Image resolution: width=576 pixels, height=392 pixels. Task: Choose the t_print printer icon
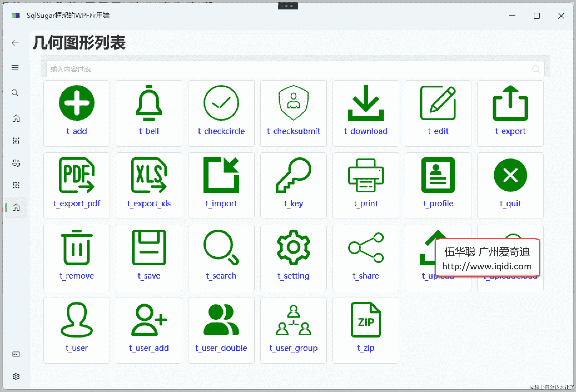pyautogui.click(x=366, y=175)
